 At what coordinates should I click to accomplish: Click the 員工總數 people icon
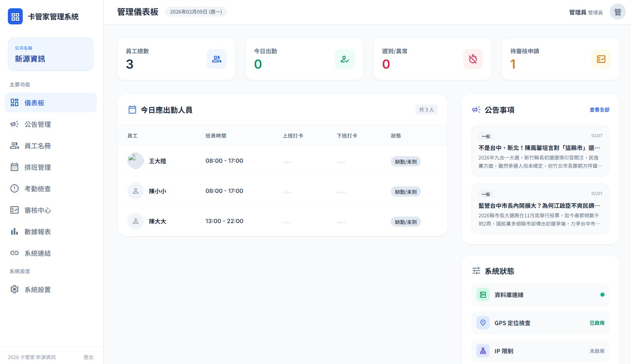point(217,59)
